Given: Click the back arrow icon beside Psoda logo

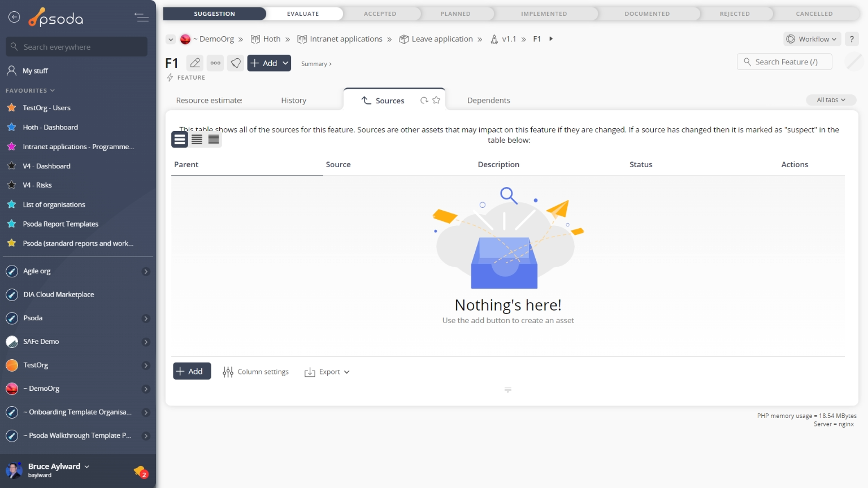Looking at the screenshot, I should point(14,18).
